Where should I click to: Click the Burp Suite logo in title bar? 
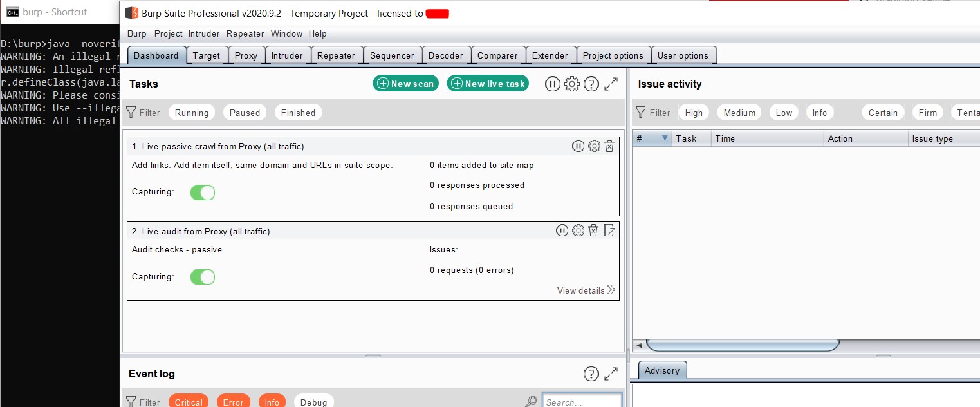tap(132, 13)
